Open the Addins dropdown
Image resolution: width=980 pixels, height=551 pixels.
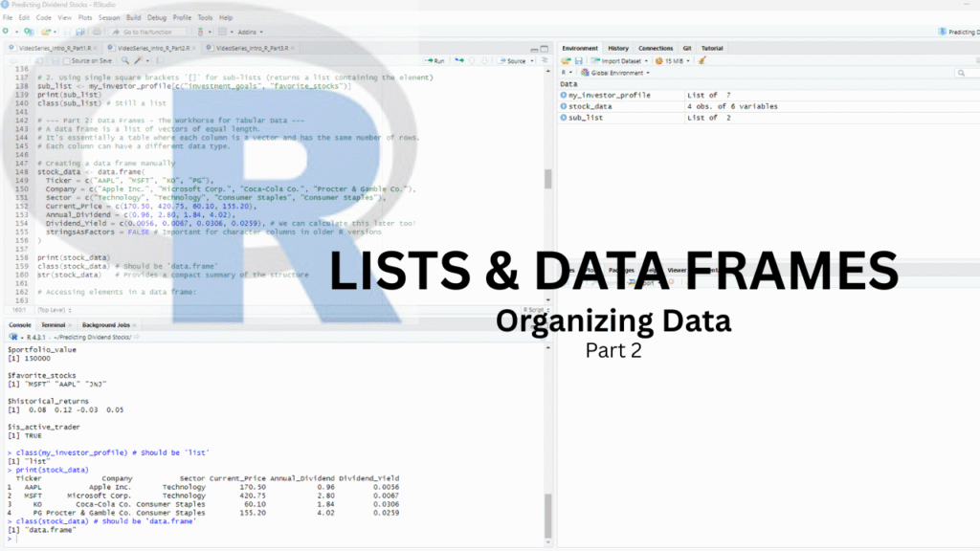pyautogui.click(x=251, y=32)
